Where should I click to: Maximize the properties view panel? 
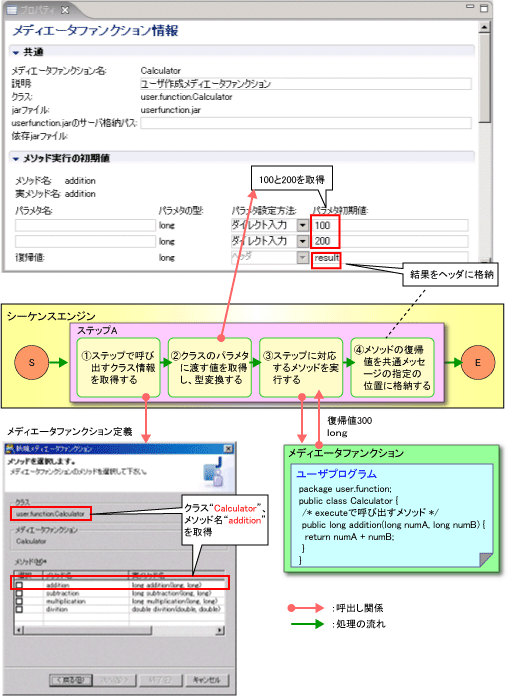click(484, 8)
